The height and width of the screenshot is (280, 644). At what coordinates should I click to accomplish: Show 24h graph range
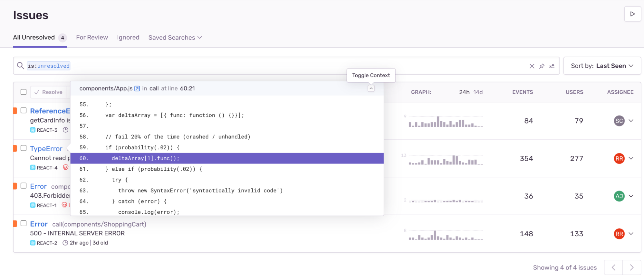click(464, 92)
